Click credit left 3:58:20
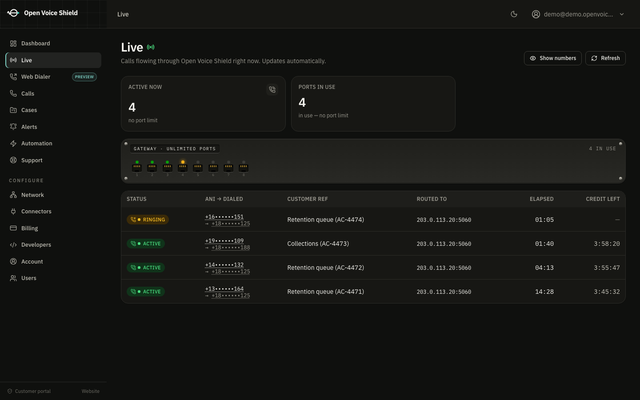640x400 pixels. pos(607,244)
